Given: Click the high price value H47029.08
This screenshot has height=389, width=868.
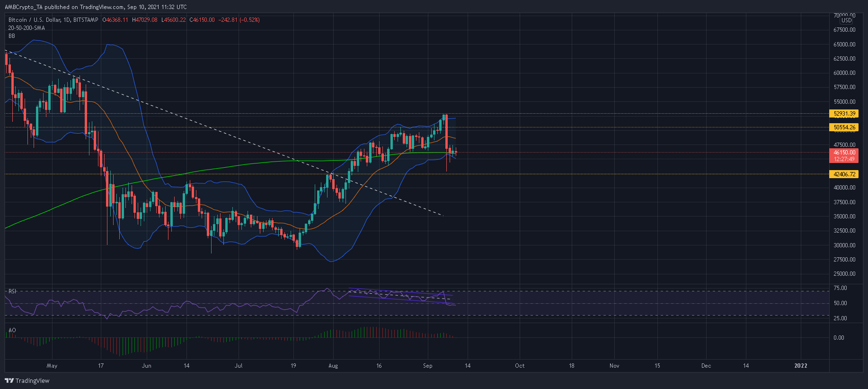Looking at the screenshot, I should pyautogui.click(x=145, y=20).
